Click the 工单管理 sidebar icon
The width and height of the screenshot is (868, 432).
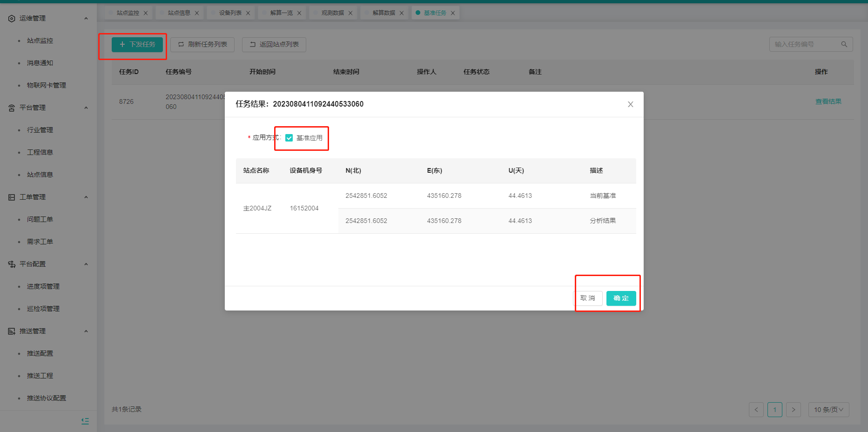tap(12, 197)
